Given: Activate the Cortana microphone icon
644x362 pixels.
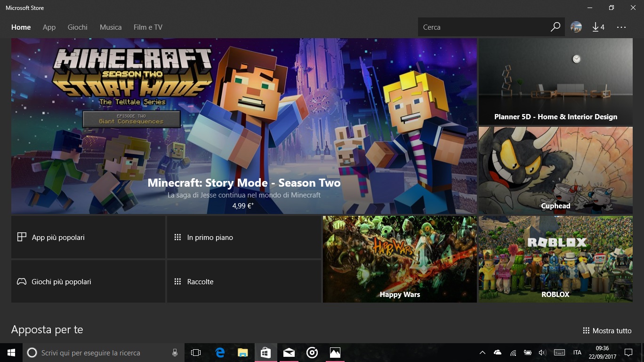Looking at the screenshot, I should [x=175, y=353].
